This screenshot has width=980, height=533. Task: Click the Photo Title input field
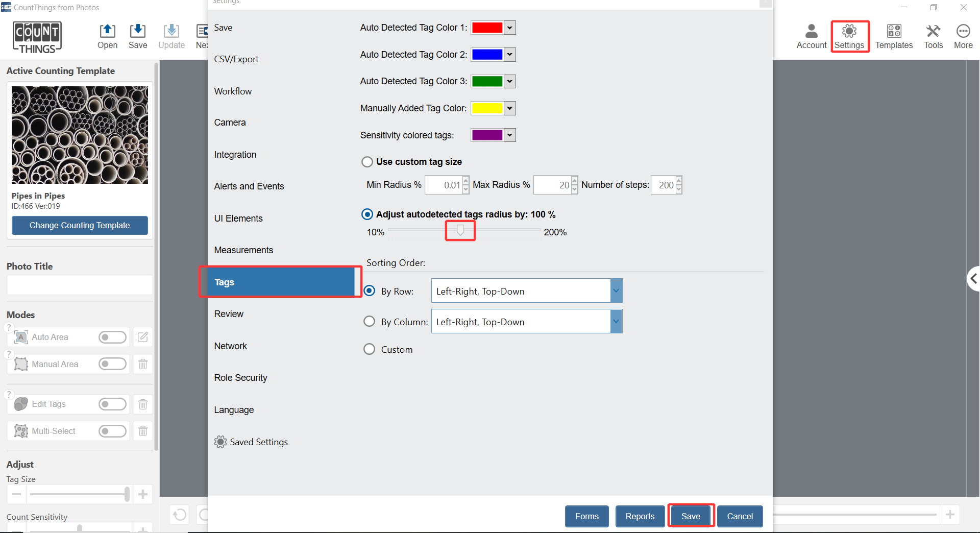click(x=80, y=285)
